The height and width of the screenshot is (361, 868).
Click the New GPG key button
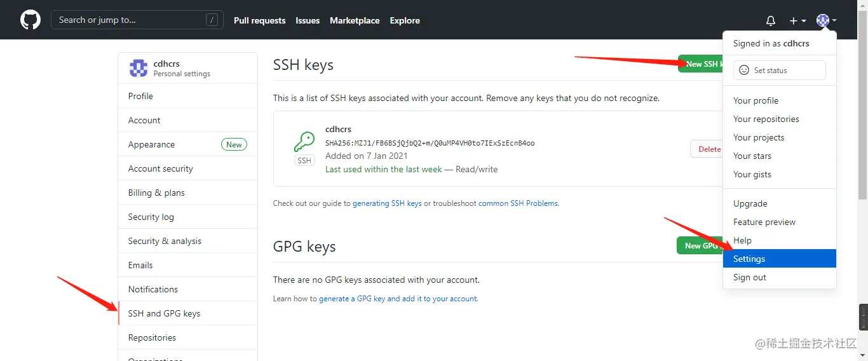pyautogui.click(x=700, y=245)
